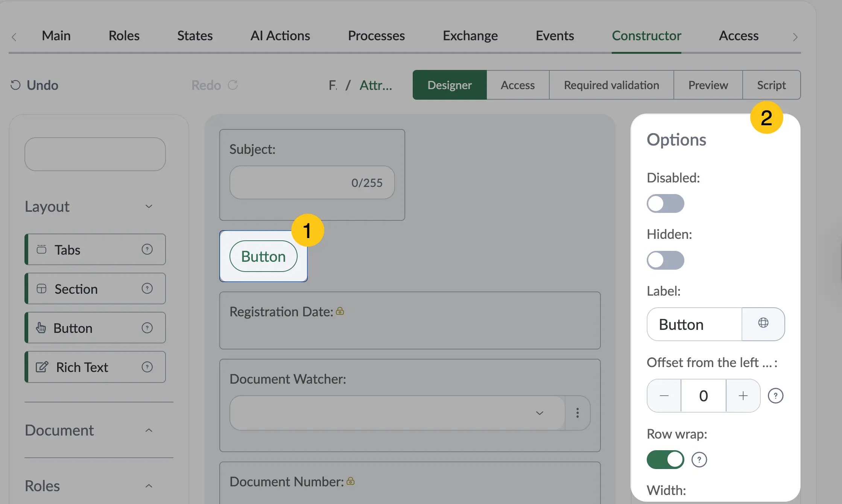Go to the Processes tab
The width and height of the screenshot is (842, 504).
click(x=376, y=36)
